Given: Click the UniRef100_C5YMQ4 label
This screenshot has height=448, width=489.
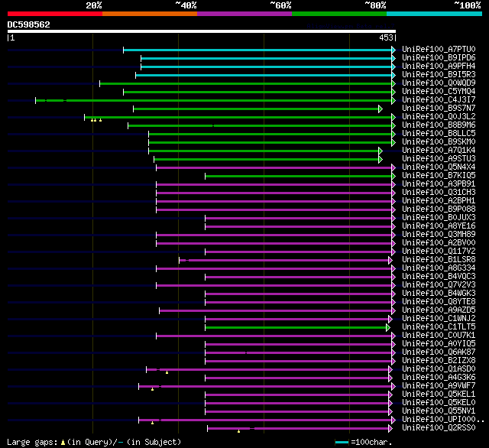Looking at the screenshot, I should coord(439,92).
